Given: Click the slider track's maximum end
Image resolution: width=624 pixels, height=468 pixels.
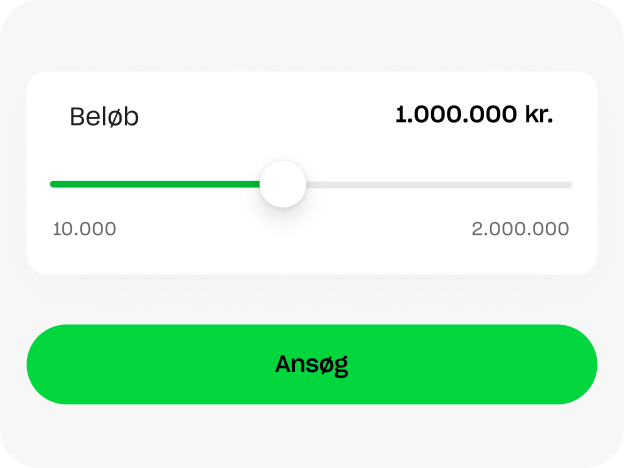Looking at the screenshot, I should coord(569,185).
